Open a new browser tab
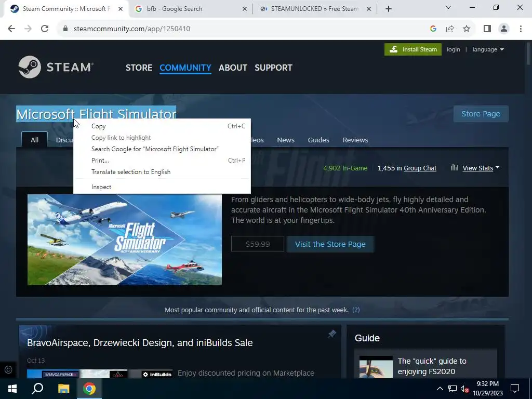 [x=389, y=9]
